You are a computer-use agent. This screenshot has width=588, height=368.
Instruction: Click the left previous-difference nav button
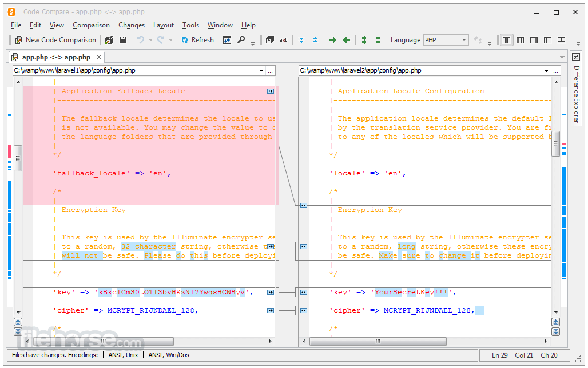18,322
